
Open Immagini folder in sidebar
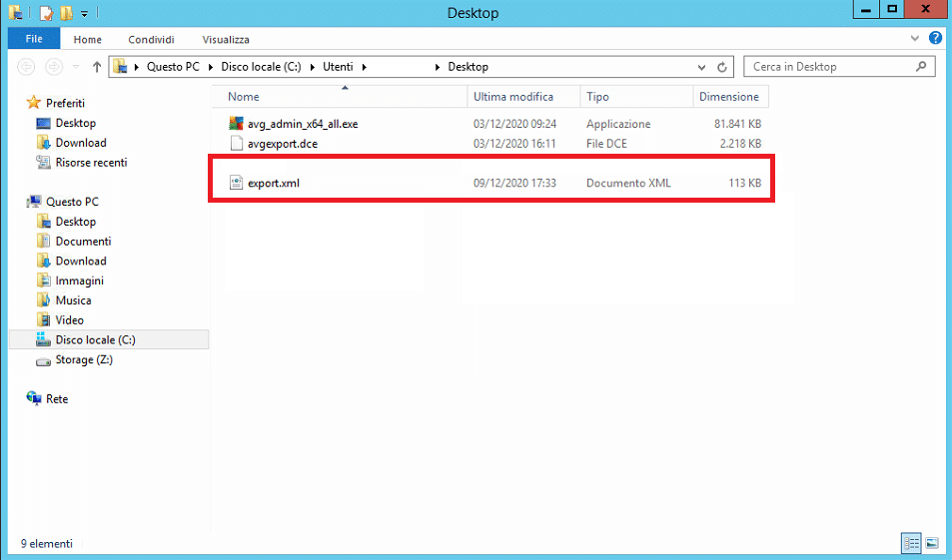[80, 280]
